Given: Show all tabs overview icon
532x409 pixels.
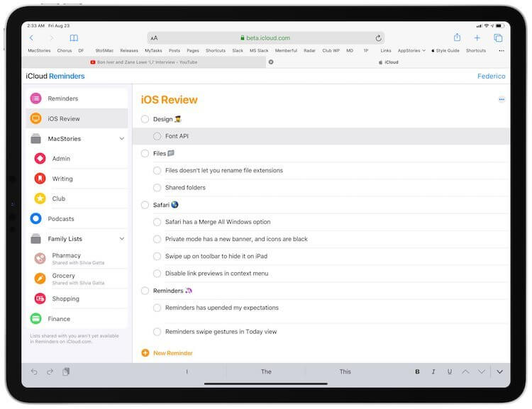Looking at the screenshot, I should pyautogui.click(x=498, y=38).
